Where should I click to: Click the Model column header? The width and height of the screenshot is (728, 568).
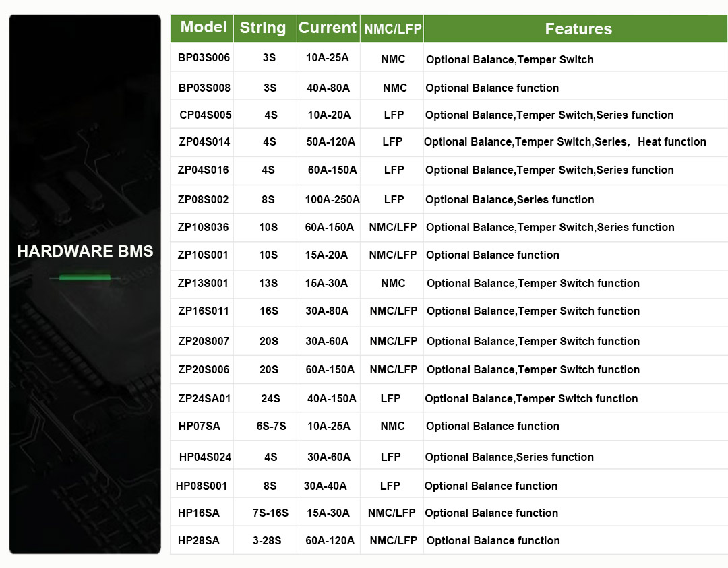204,28
